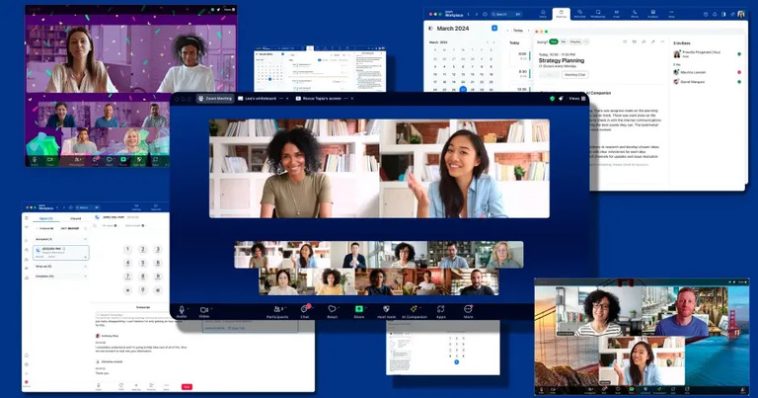Open AI Companion in meeting toolbar
The width and height of the screenshot is (758, 398).
pyautogui.click(x=414, y=311)
